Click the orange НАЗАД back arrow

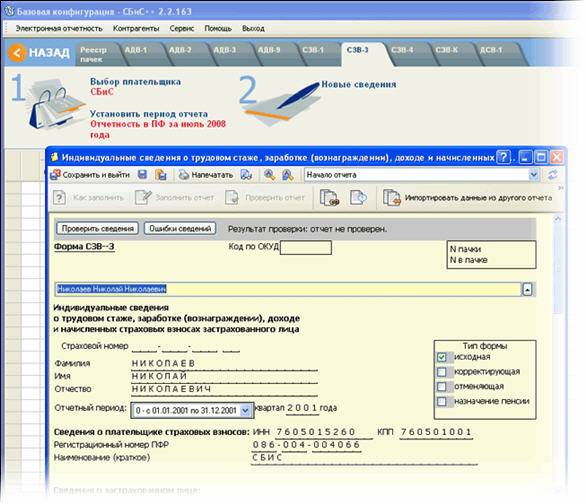17,53
